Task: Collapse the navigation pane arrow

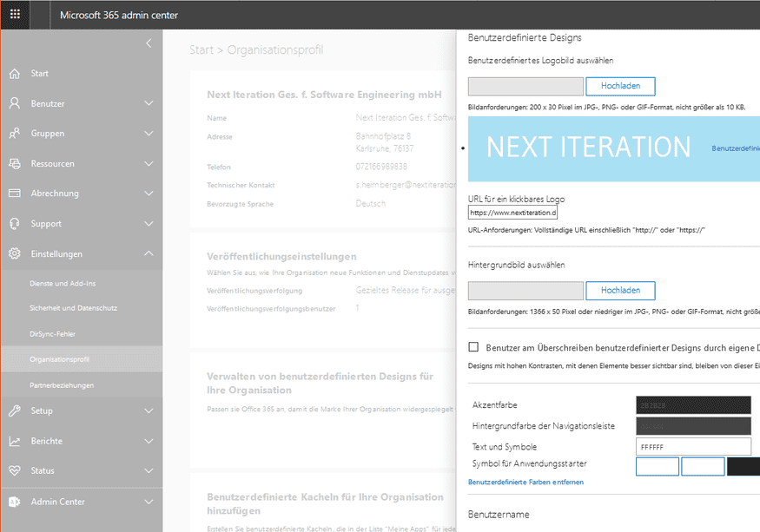Action: [x=149, y=43]
